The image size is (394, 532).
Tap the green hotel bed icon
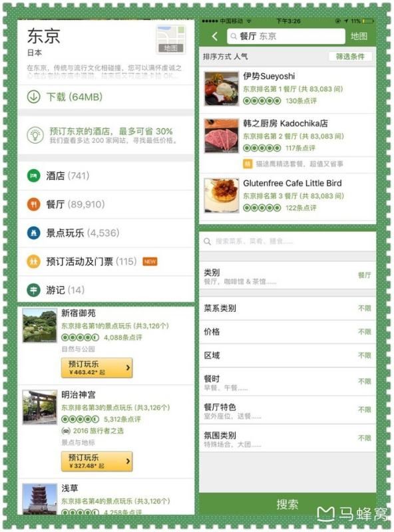(x=33, y=176)
